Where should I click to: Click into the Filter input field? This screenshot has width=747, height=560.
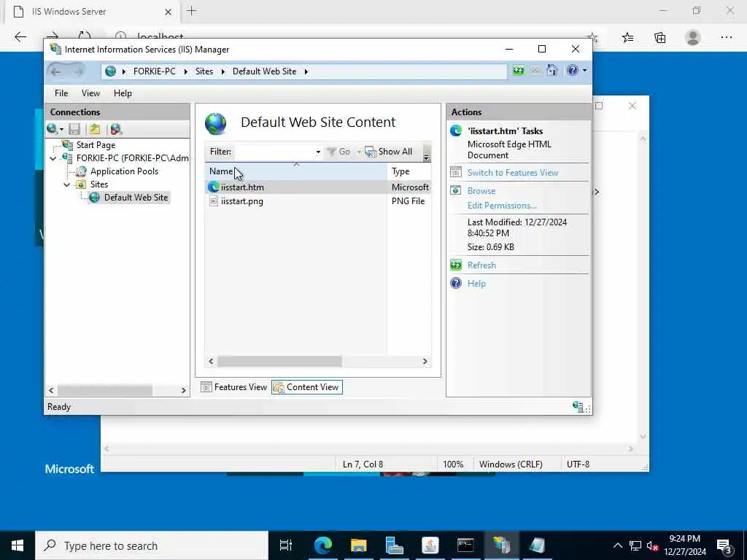(274, 152)
